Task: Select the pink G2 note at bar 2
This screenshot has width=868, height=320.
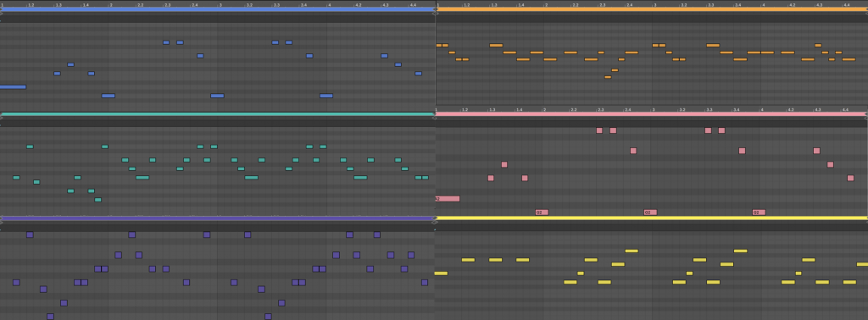Action: [542, 212]
